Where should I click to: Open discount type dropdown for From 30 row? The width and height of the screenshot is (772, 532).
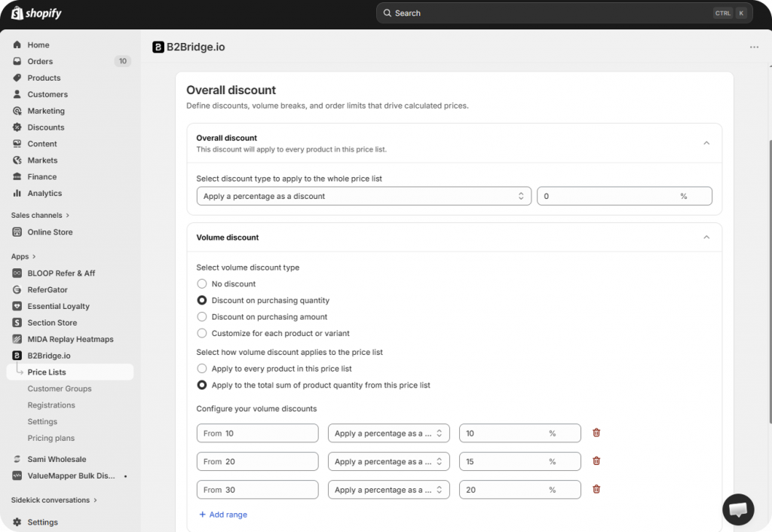point(388,490)
